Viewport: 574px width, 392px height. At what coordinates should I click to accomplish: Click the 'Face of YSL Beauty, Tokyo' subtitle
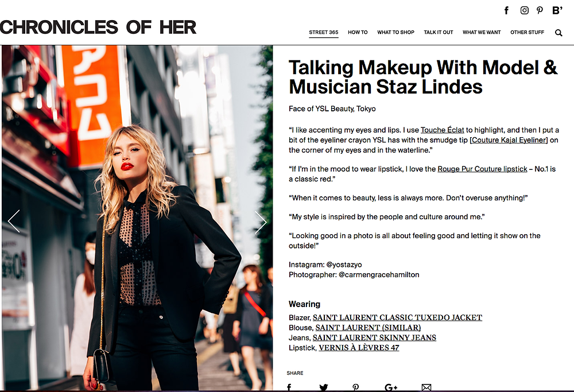coord(332,108)
